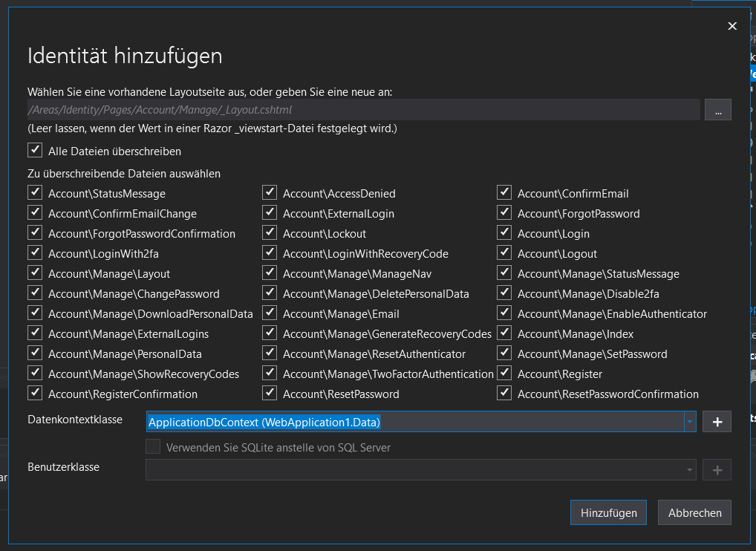
Task: Click the Hinzufügen button
Action: pyautogui.click(x=608, y=512)
